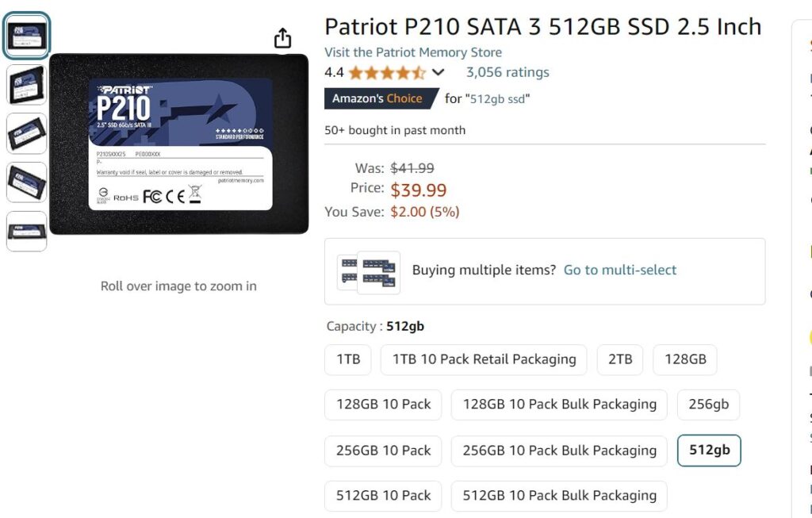Choose the 2TB capacity option
This screenshot has width=812, height=518.
click(x=620, y=359)
